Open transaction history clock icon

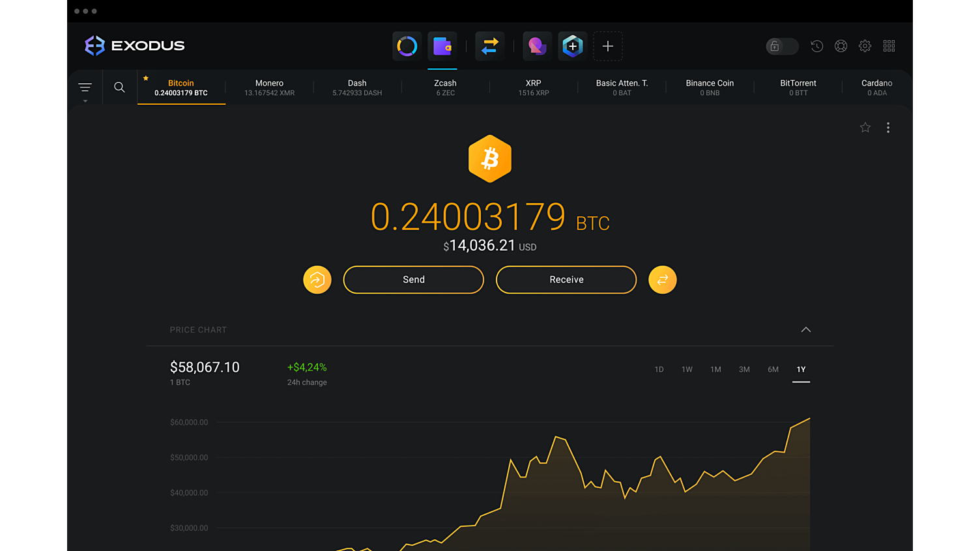(816, 46)
